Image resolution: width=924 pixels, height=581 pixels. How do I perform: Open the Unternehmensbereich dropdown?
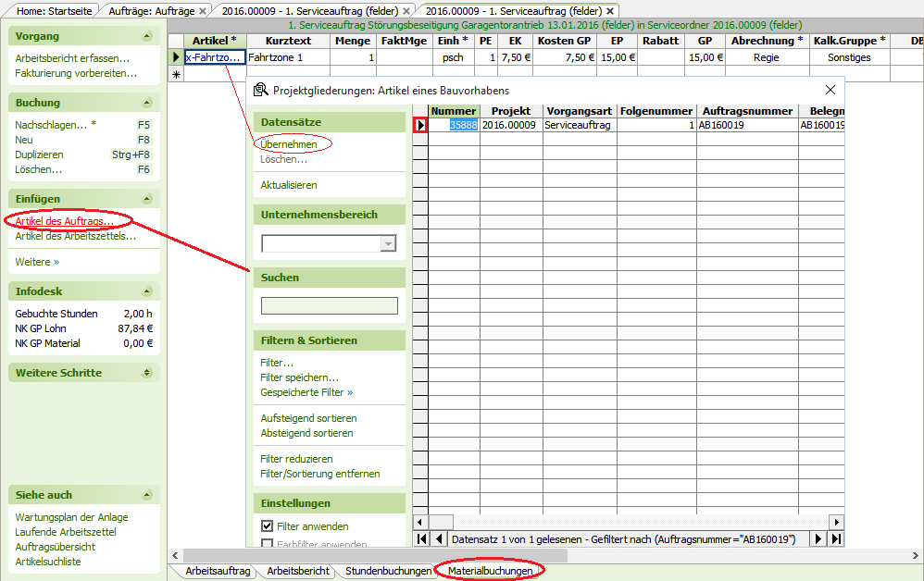(x=388, y=243)
